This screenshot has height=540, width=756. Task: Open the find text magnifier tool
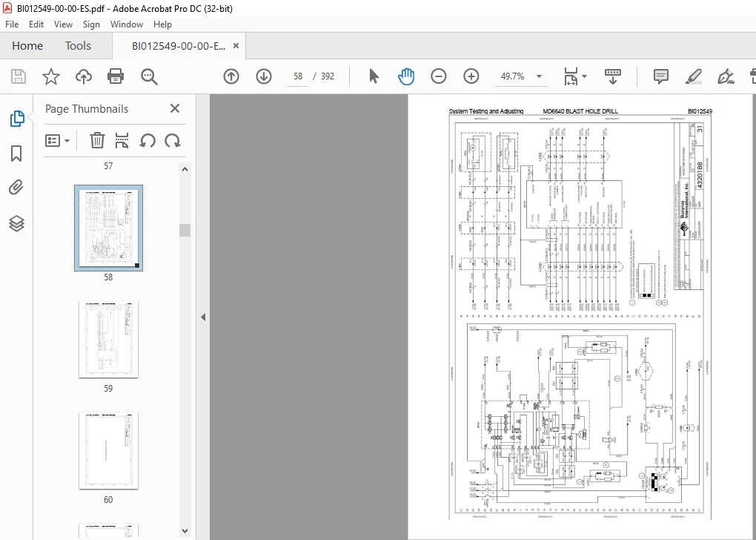click(x=149, y=76)
